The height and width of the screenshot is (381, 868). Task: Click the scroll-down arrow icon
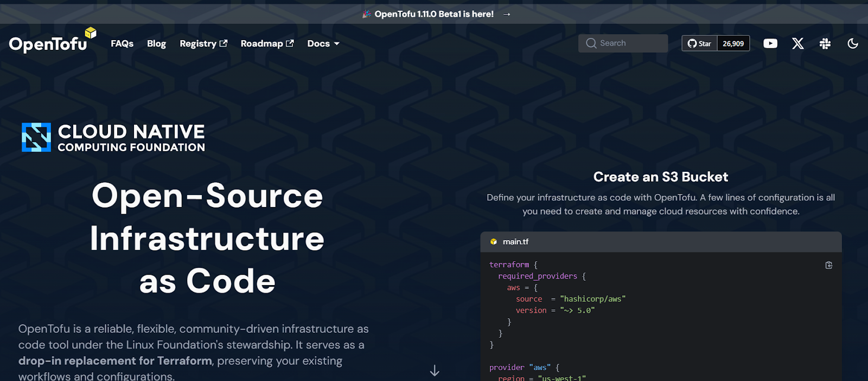[435, 371]
